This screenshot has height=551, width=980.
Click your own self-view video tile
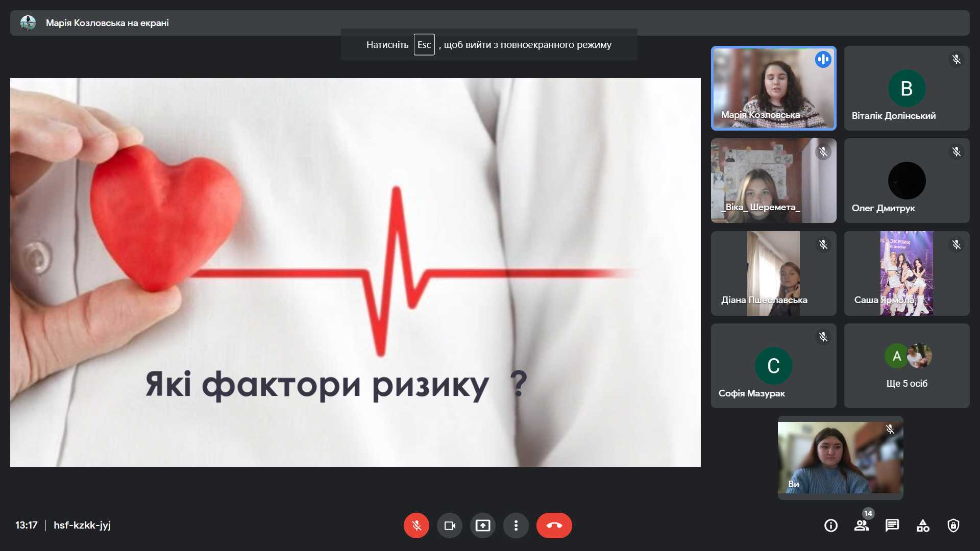[x=840, y=457]
